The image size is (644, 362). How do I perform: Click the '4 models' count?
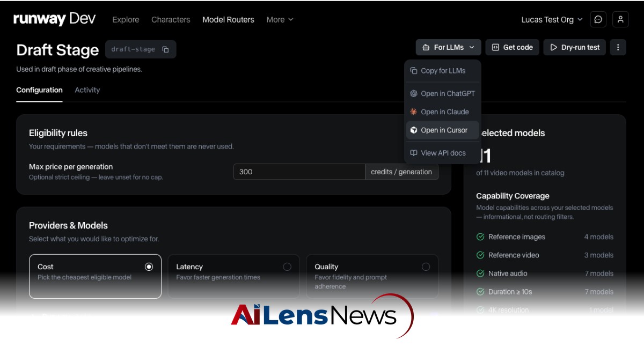tap(598, 237)
